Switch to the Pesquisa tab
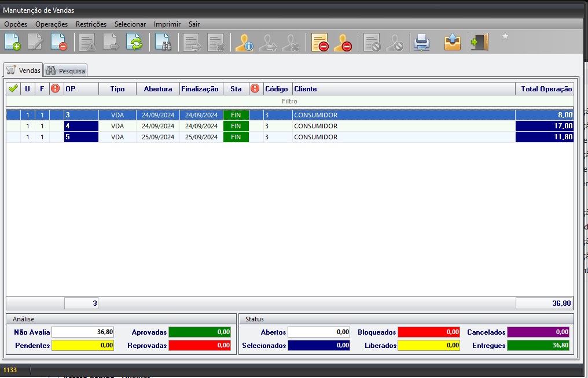Image resolution: width=588 pixels, height=378 pixels. click(x=66, y=71)
